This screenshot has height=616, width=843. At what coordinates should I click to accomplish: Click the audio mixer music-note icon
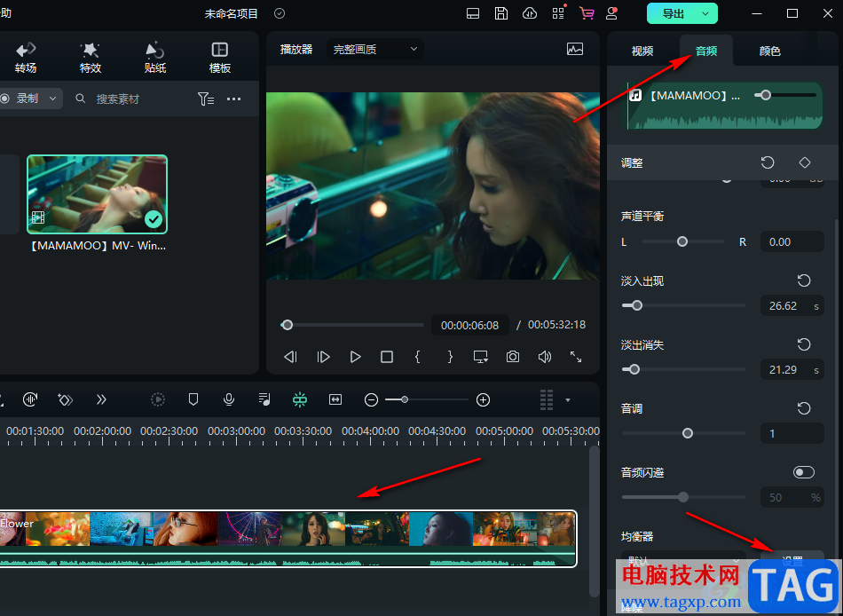click(x=264, y=399)
